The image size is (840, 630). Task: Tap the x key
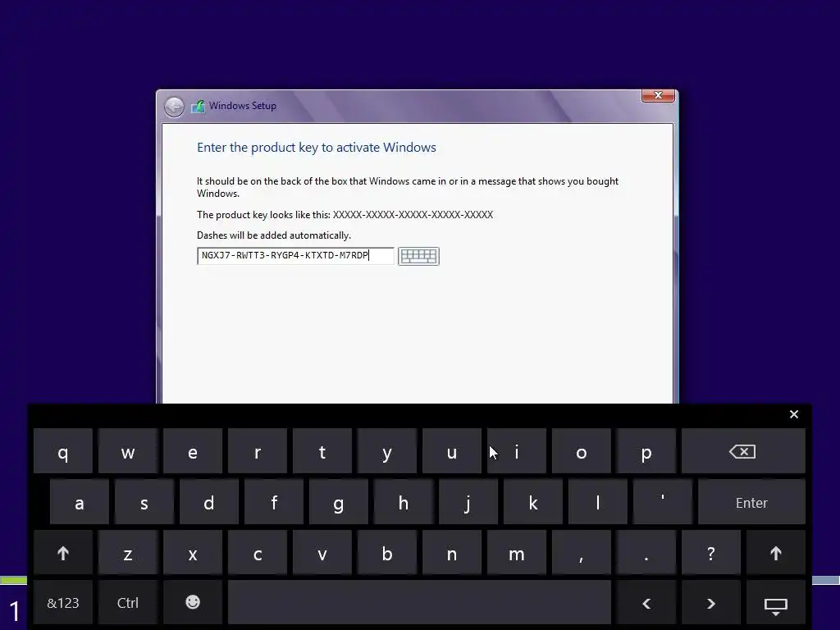click(x=192, y=553)
